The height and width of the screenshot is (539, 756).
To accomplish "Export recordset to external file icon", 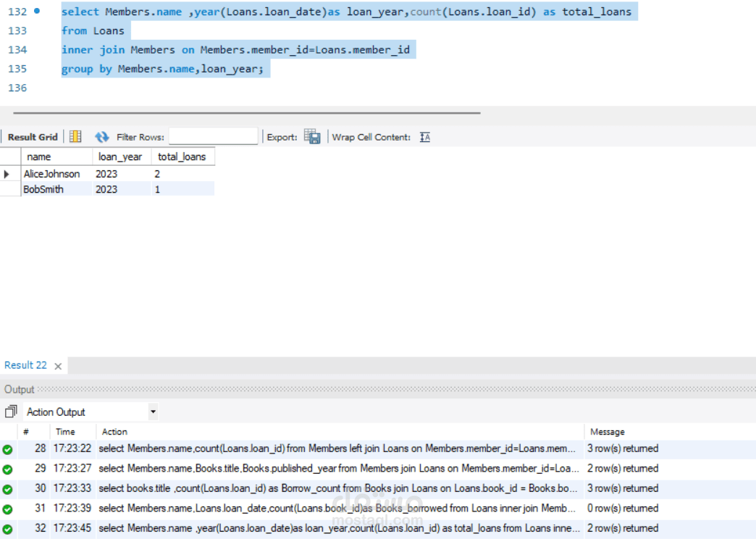I will pyautogui.click(x=312, y=137).
